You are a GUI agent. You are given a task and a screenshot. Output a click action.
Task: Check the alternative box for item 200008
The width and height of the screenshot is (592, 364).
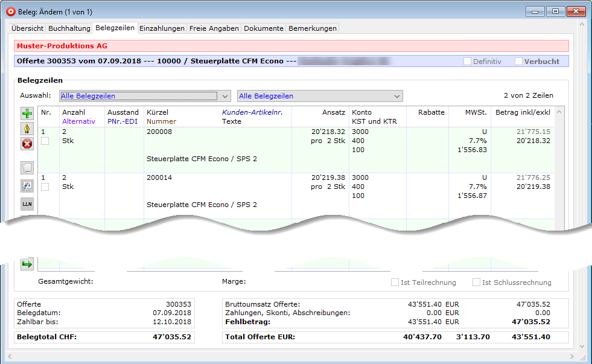click(45, 141)
